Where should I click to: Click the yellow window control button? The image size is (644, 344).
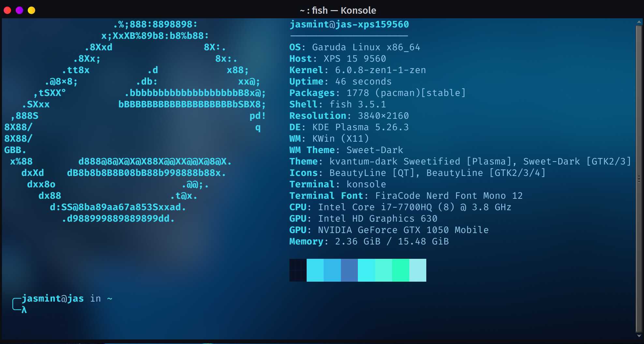[x=31, y=10]
